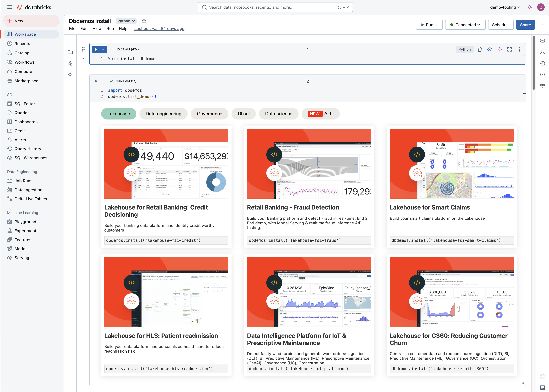
Task: Open the user profile avatar
Action: tap(541, 7)
